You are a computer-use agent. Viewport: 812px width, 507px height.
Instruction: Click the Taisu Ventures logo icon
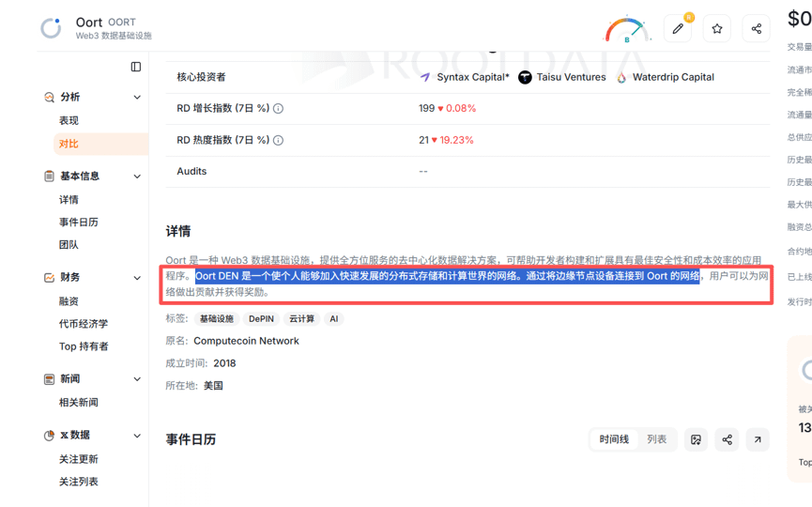[x=525, y=77]
